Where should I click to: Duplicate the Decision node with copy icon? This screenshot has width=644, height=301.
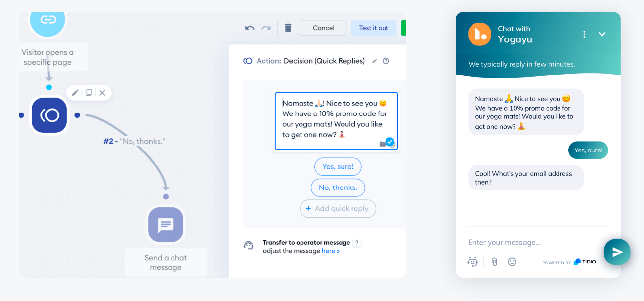tap(89, 92)
